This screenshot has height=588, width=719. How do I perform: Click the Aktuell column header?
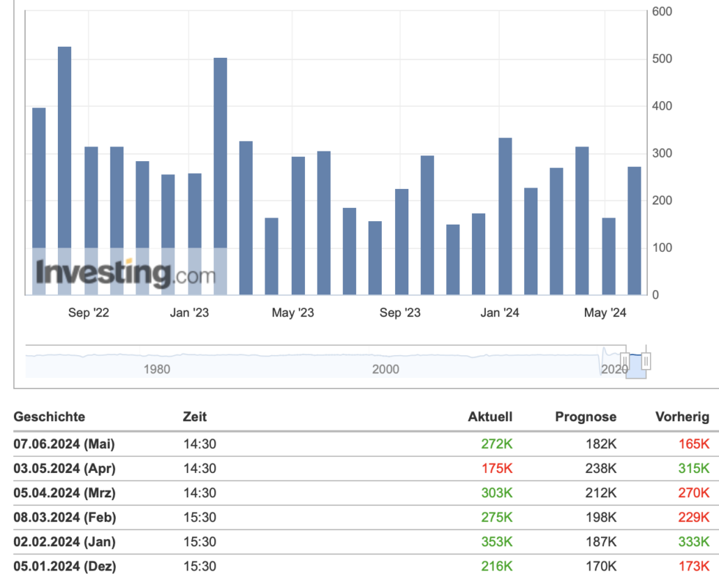pyautogui.click(x=489, y=417)
